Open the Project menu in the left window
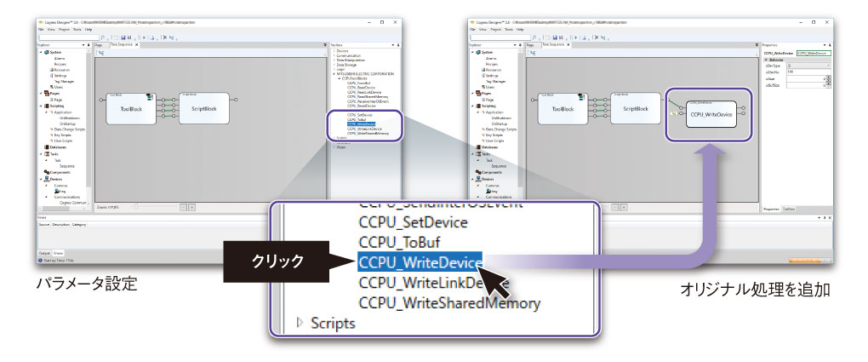868x362 pixels. pyautogui.click(x=65, y=29)
